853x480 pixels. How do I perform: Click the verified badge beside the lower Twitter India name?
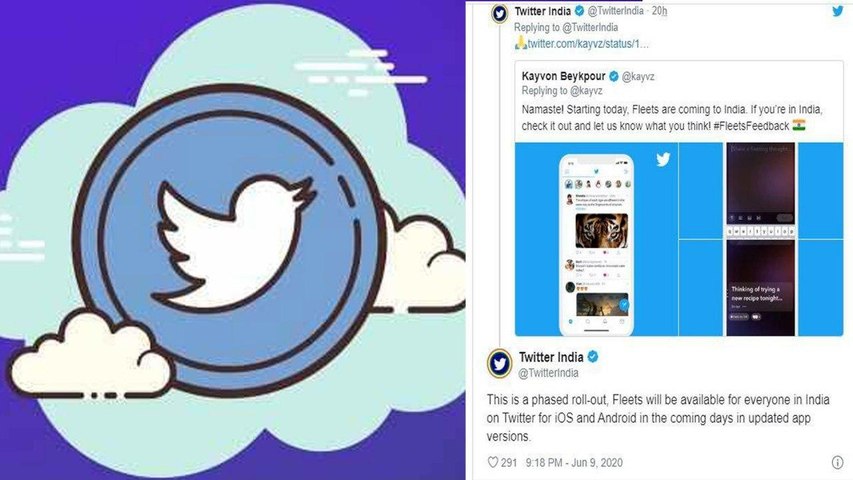(593, 356)
